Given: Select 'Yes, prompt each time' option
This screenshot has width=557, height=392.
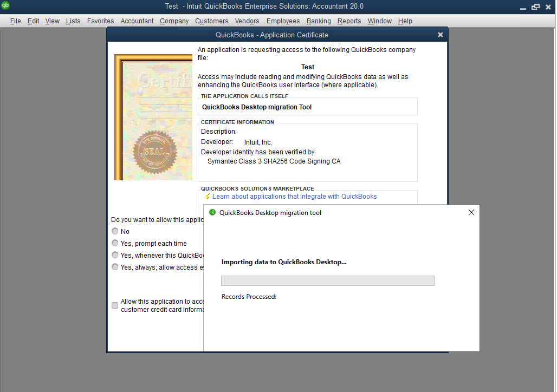Looking at the screenshot, I should click(x=115, y=243).
